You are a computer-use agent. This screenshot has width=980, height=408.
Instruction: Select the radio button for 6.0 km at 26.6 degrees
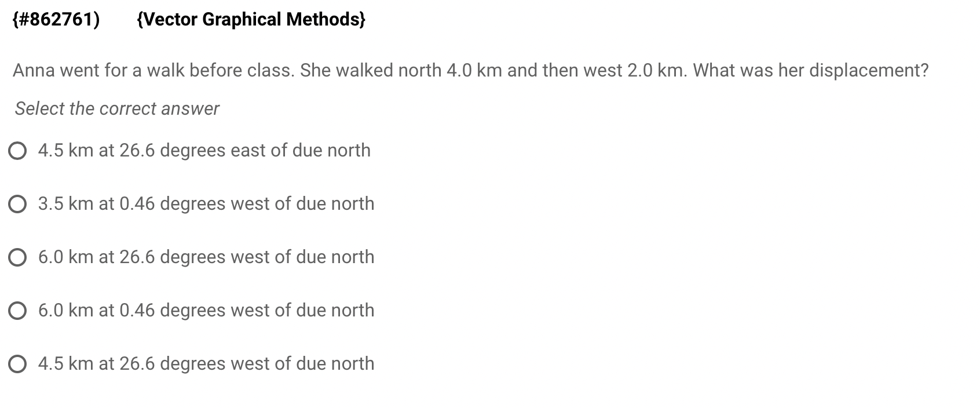point(17,257)
